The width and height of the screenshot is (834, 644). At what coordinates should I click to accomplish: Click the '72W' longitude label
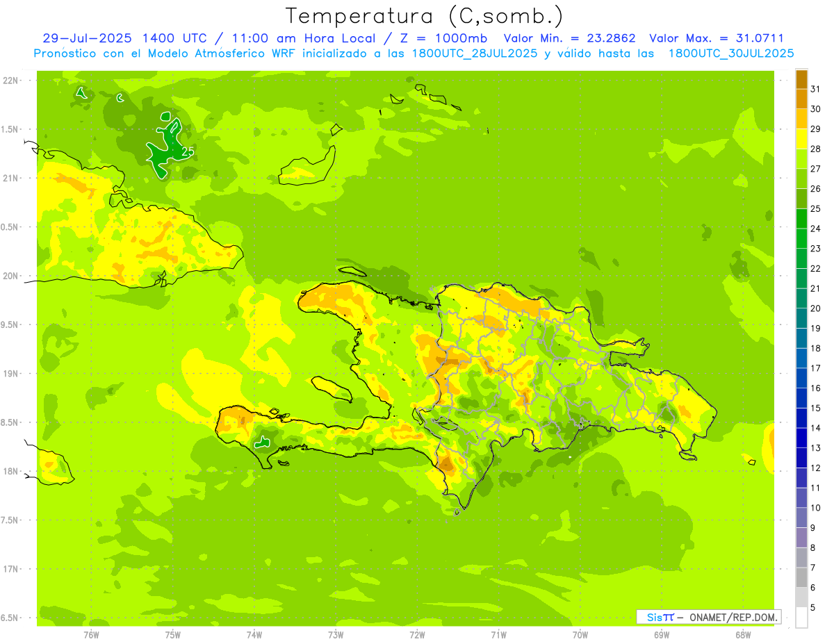[417, 635]
